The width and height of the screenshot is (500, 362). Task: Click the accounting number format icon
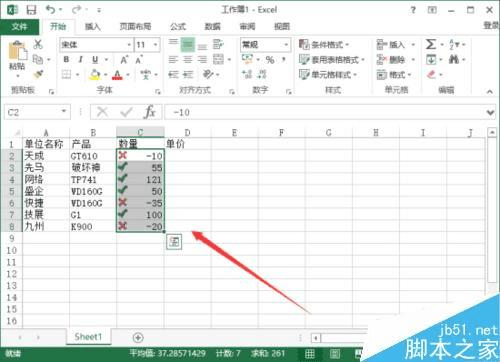[x=247, y=59]
